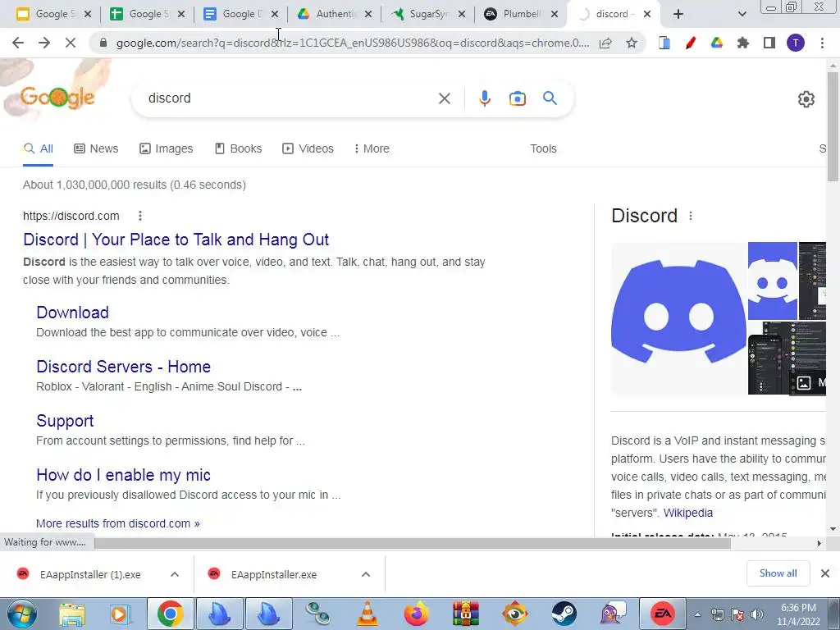840x630 pixels.
Task: Open Discord Servers - Home link
Action: pyautogui.click(x=123, y=367)
